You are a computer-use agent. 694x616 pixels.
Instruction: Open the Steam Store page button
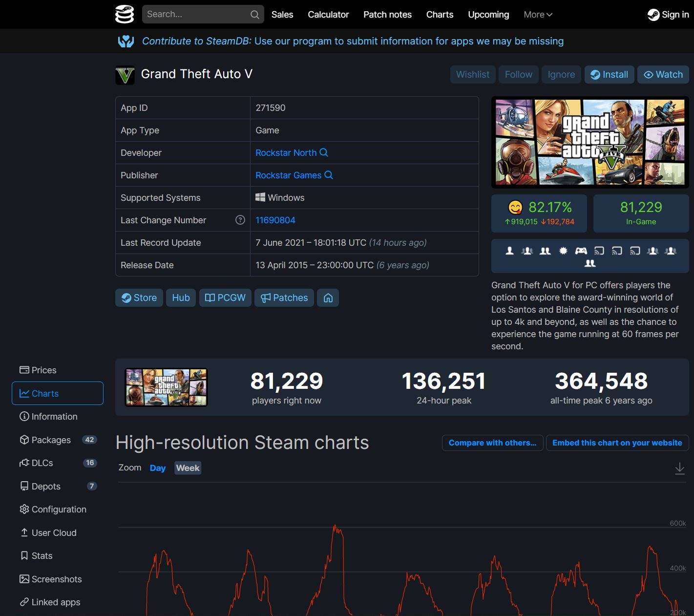pos(139,297)
